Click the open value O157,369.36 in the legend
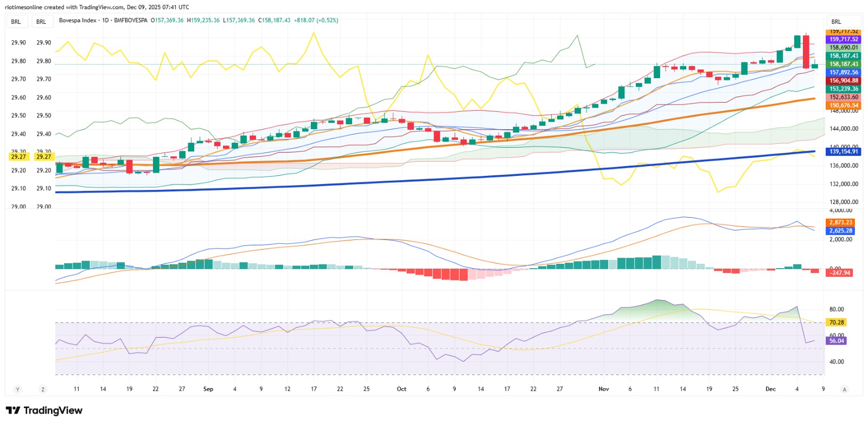Image resolution: width=868 pixels, height=425 pixels. pyautogui.click(x=167, y=20)
